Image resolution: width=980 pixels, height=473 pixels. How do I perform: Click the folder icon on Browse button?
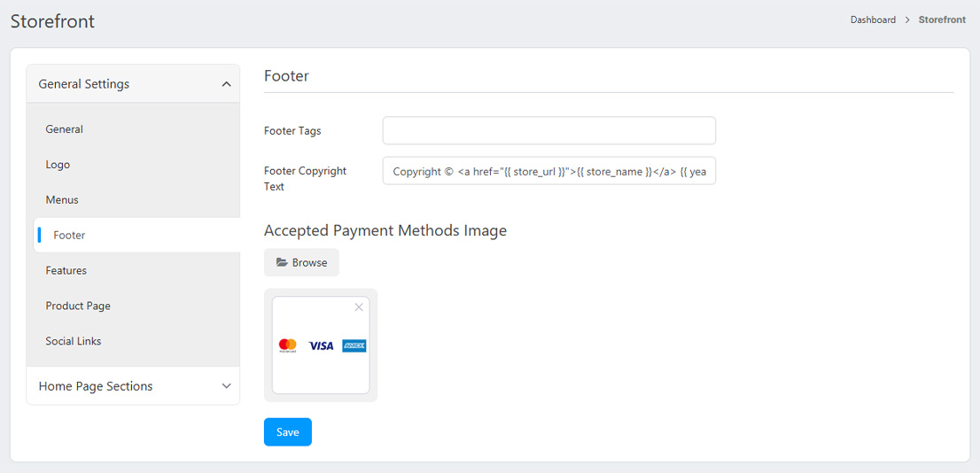pyautogui.click(x=282, y=263)
